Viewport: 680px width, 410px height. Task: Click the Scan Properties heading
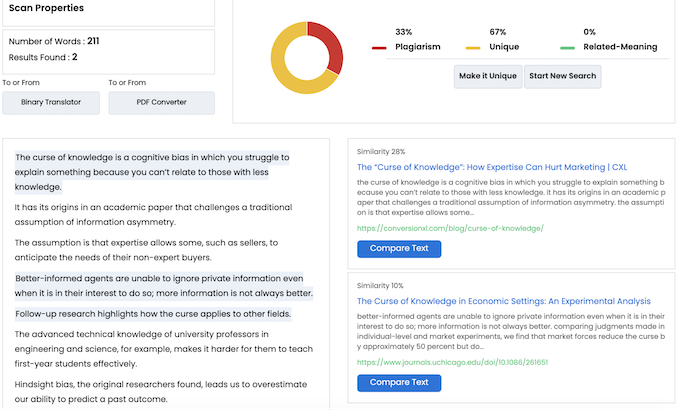46,8
